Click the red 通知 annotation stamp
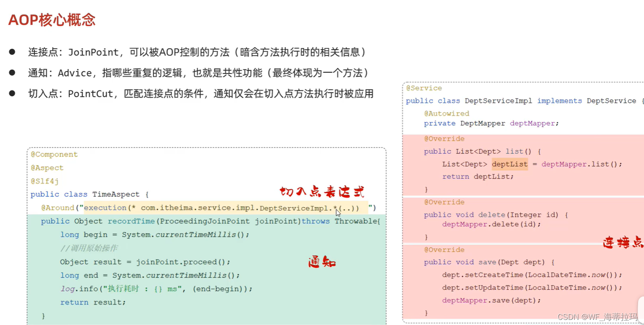Viewport: 644px width, 325px height. pyautogui.click(x=321, y=262)
